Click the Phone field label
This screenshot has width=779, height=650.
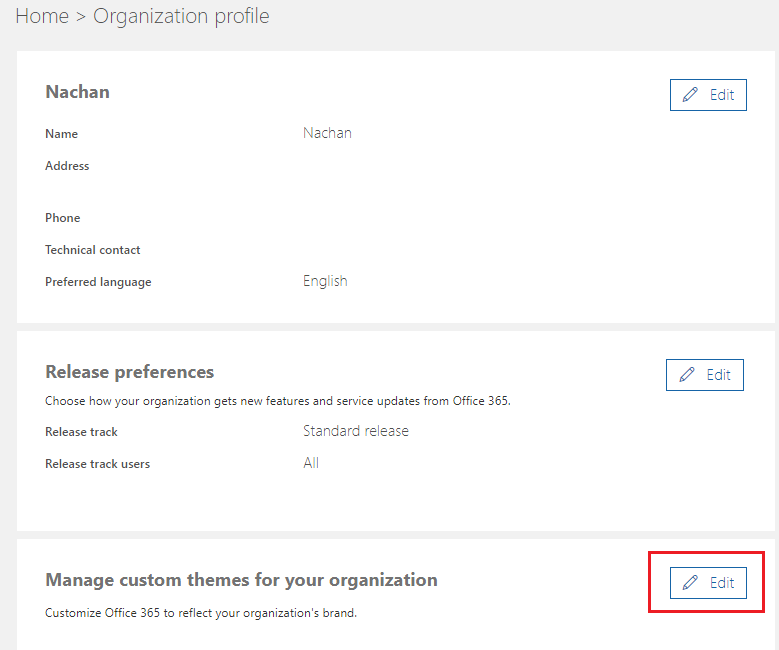coord(62,218)
